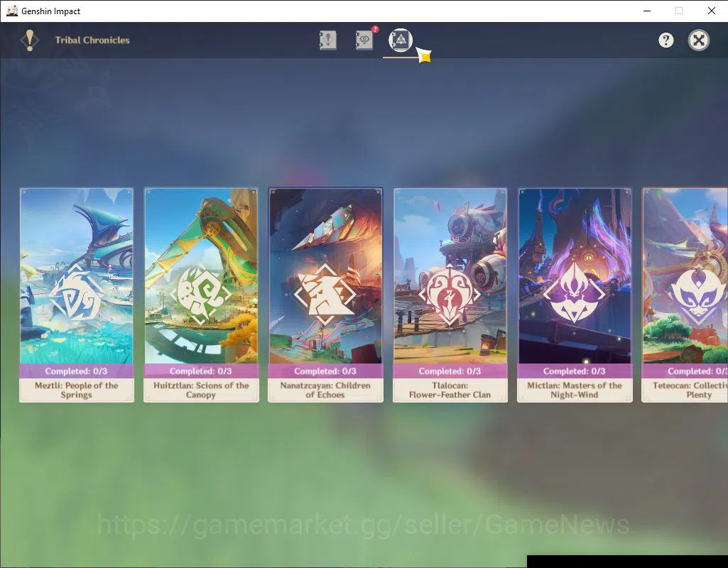Open the Huitztlan Scions of the Canopy card
Image resolution: width=728 pixels, height=568 pixels.
pyautogui.click(x=201, y=295)
